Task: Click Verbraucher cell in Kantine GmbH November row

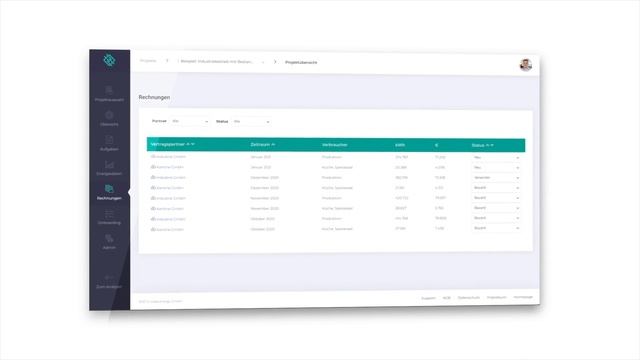Action: (337, 208)
